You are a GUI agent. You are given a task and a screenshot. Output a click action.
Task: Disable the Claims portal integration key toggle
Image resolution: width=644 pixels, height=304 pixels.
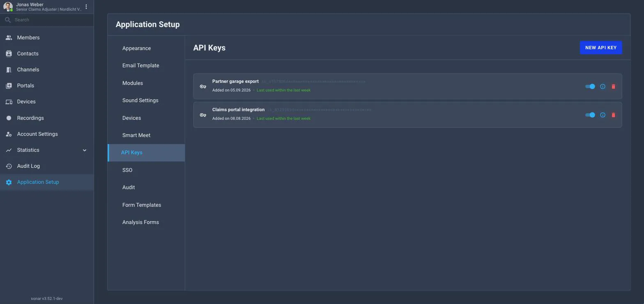(x=590, y=115)
